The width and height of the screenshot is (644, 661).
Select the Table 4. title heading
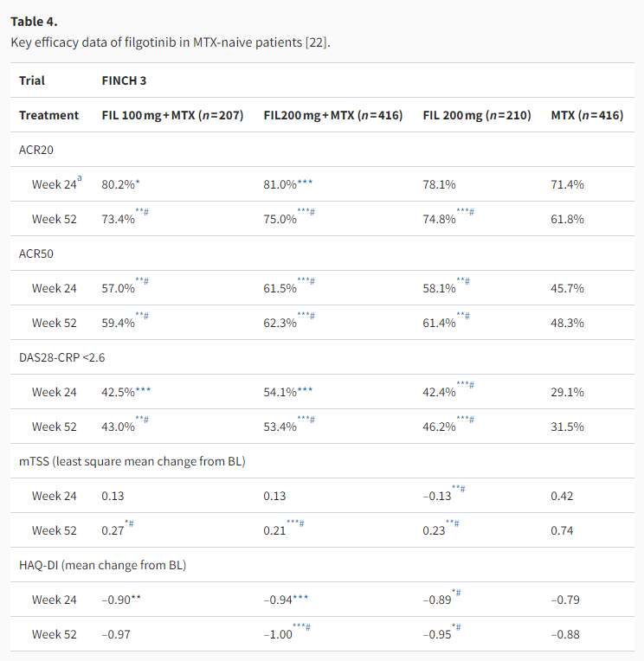tap(34, 22)
